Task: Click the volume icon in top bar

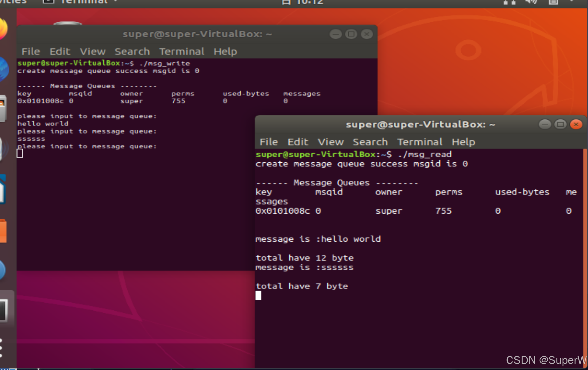Action: 531,2
